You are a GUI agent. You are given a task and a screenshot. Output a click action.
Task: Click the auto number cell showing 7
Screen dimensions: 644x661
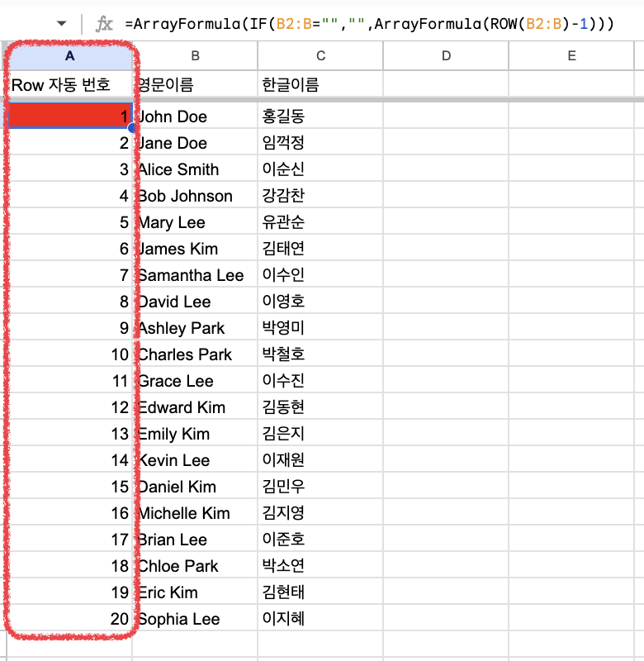coord(70,275)
